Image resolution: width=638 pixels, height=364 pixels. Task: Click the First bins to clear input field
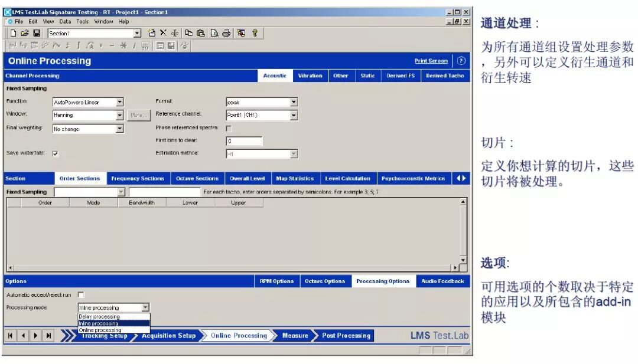point(244,141)
